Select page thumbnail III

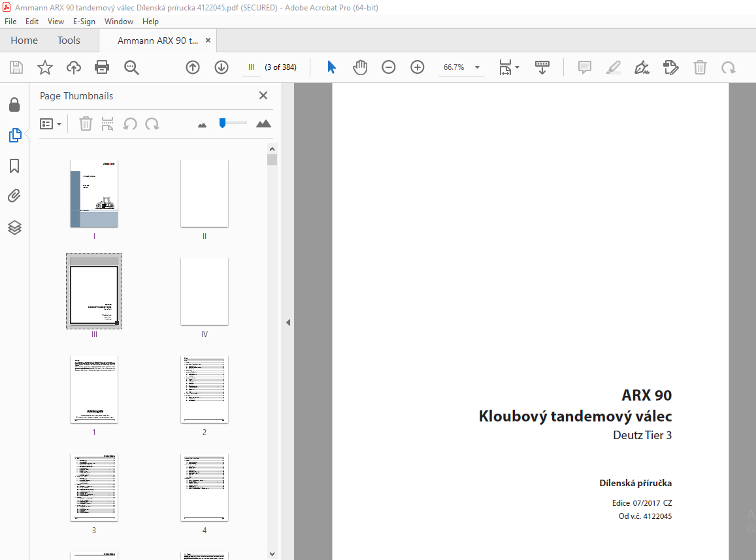[x=94, y=291]
